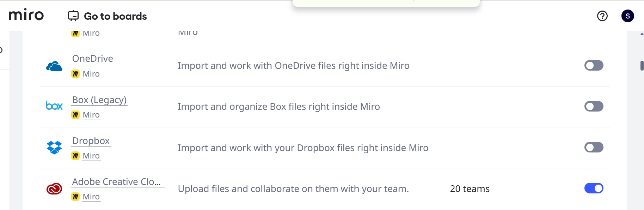This screenshot has width=644, height=210.
Task: Disable the Adobe Creative Cloud toggle
Action: click(594, 188)
